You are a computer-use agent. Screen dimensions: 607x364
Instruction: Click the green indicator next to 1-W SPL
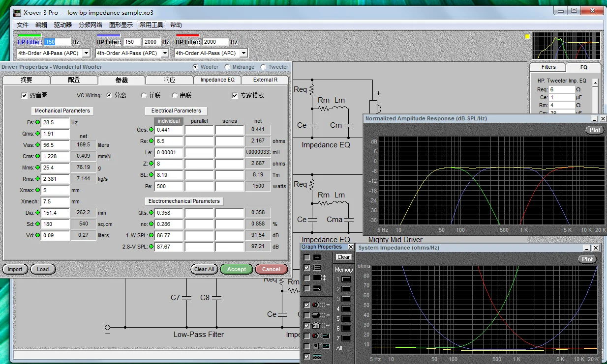[151, 235]
